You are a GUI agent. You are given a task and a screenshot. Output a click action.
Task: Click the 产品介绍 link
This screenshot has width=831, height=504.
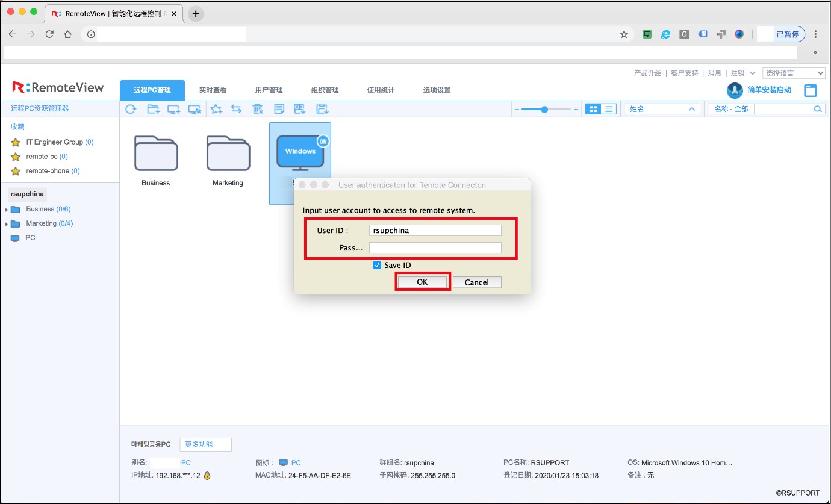tap(647, 73)
